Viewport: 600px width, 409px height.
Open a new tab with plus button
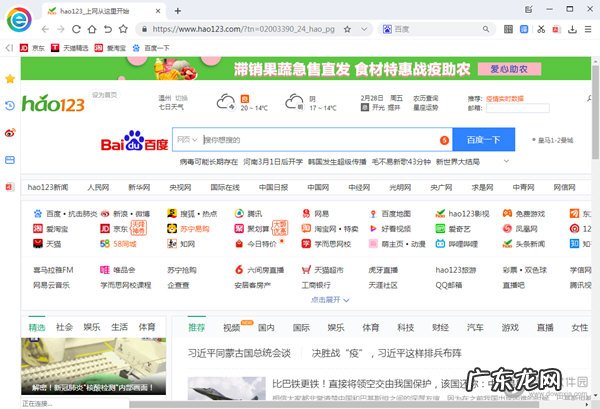[x=178, y=11]
